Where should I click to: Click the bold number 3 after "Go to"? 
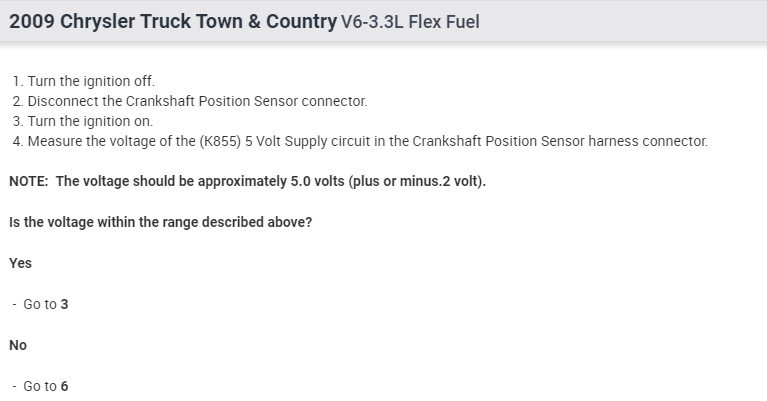64,304
